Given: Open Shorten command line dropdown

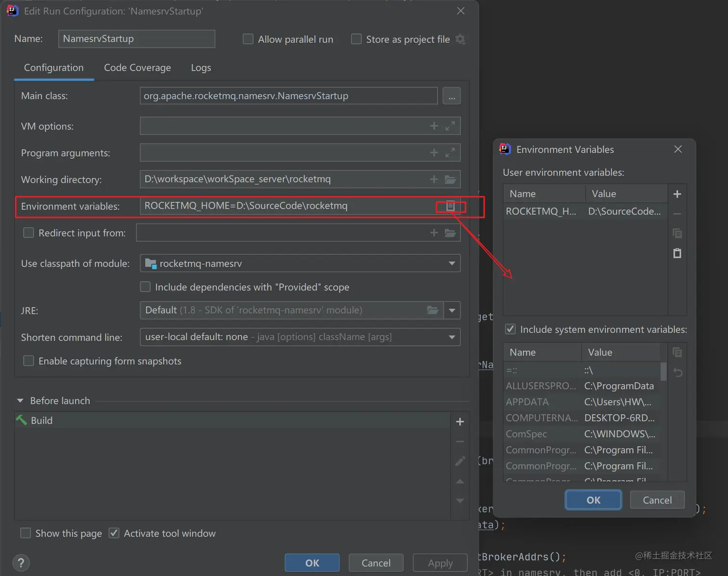Looking at the screenshot, I should click(300, 337).
